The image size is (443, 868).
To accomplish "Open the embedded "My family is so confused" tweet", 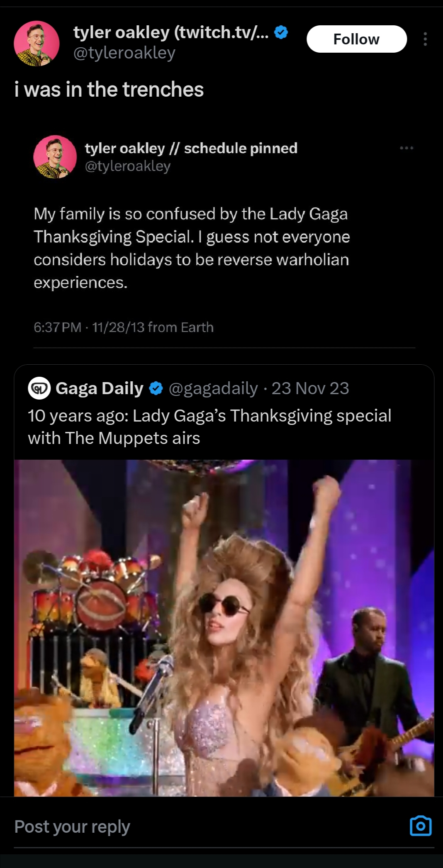I will click(x=192, y=248).
